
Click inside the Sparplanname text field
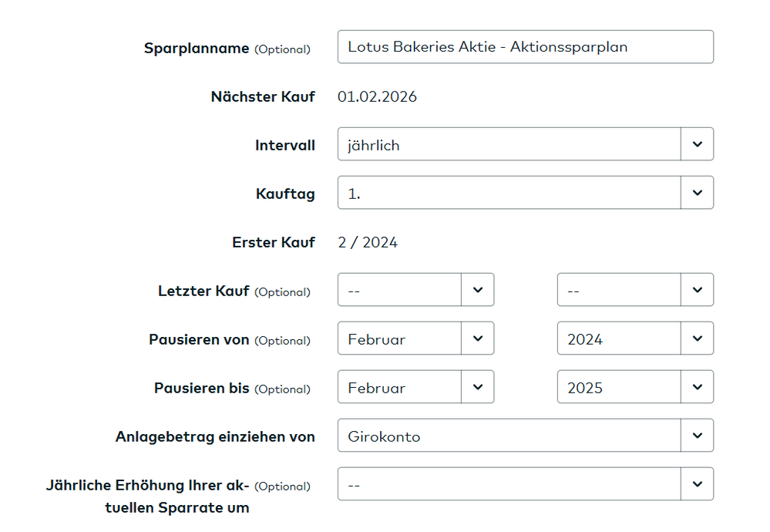pyautogui.click(x=526, y=47)
